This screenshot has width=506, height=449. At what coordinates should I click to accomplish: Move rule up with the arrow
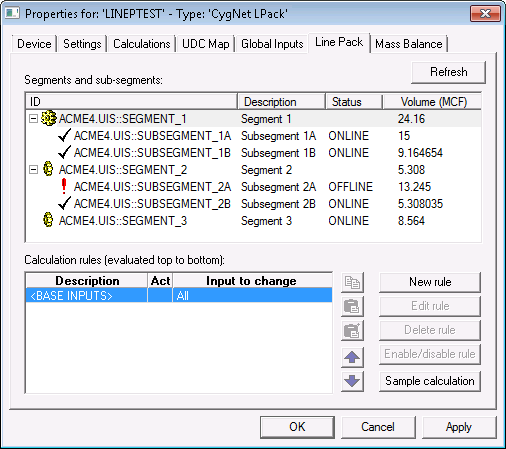(352, 357)
